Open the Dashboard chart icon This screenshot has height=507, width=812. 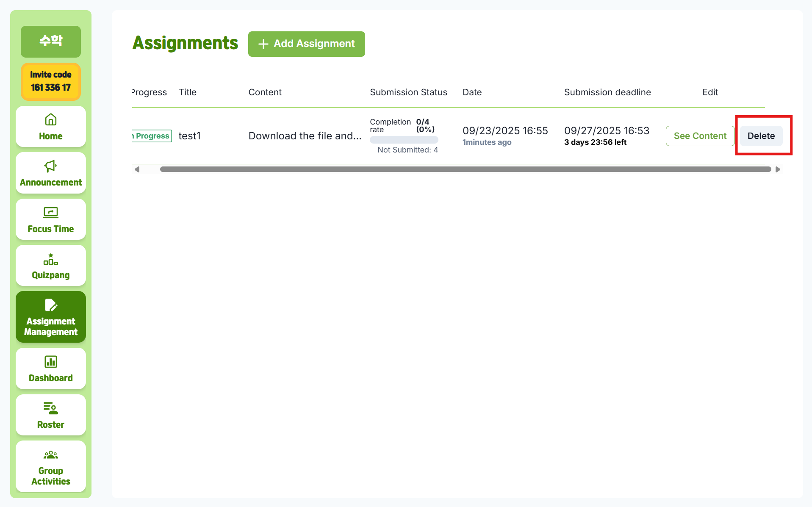51,362
